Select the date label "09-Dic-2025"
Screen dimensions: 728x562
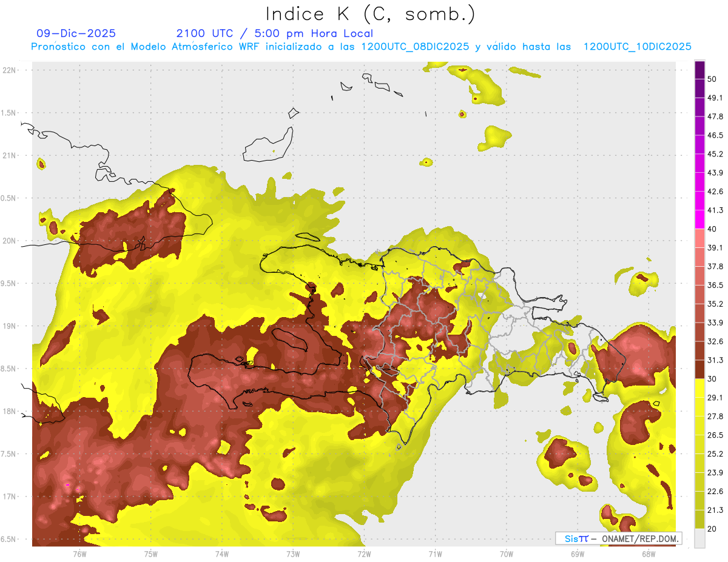click(x=76, y=33)
